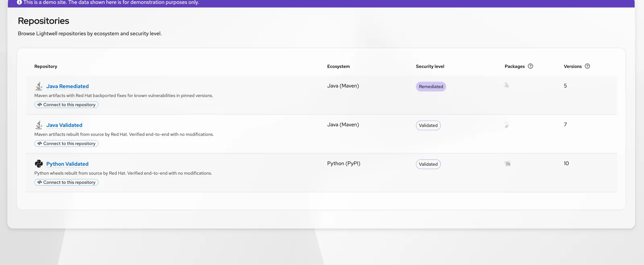Select Java (Maven) in Java Remediated row
Image resolution: width=644 pixels, height=265 pixels.
(x=343, y=86)
